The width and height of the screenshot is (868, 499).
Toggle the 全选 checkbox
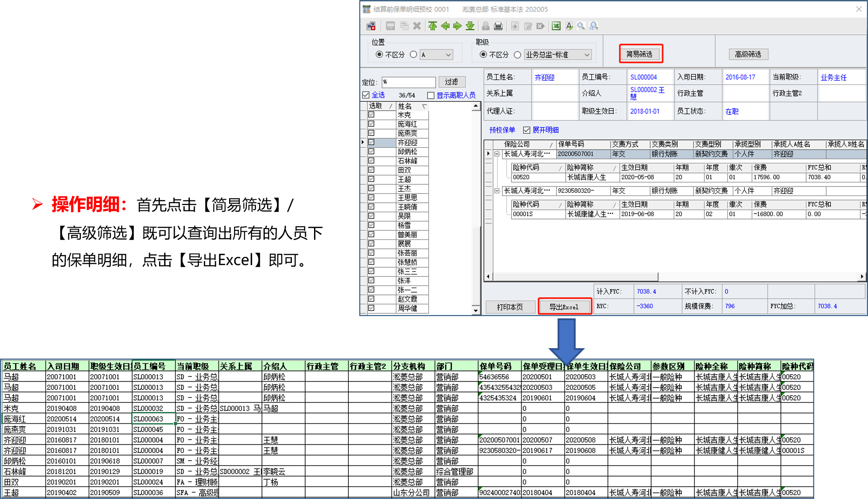[366, 95]
